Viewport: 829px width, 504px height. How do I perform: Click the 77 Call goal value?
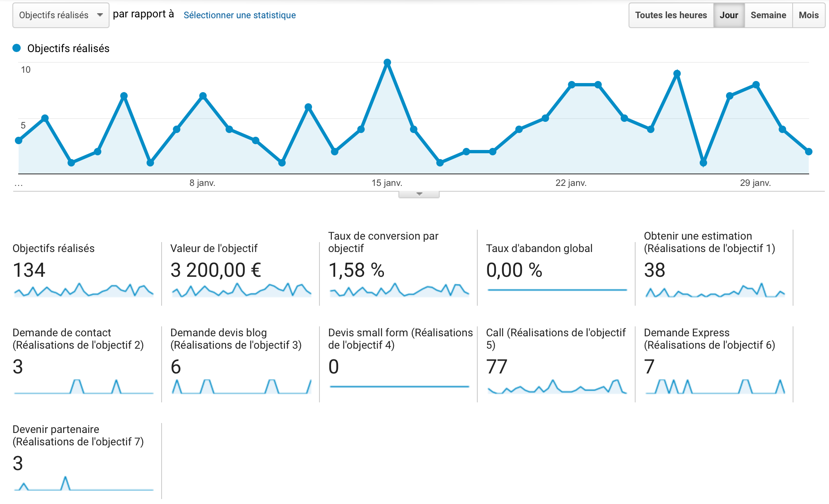497,367
